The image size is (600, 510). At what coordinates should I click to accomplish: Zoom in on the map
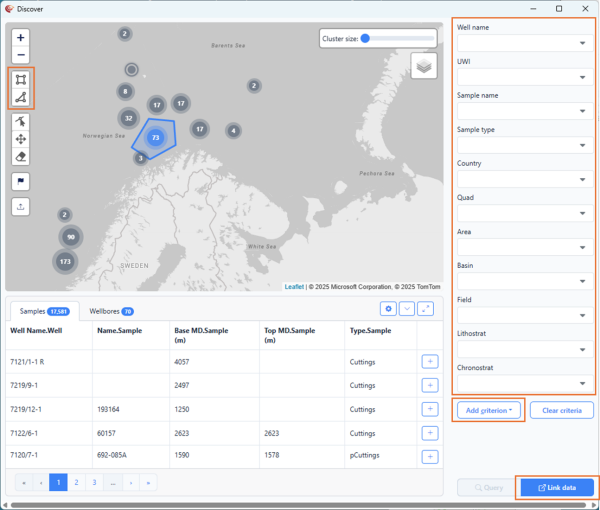tap(21, 37)
